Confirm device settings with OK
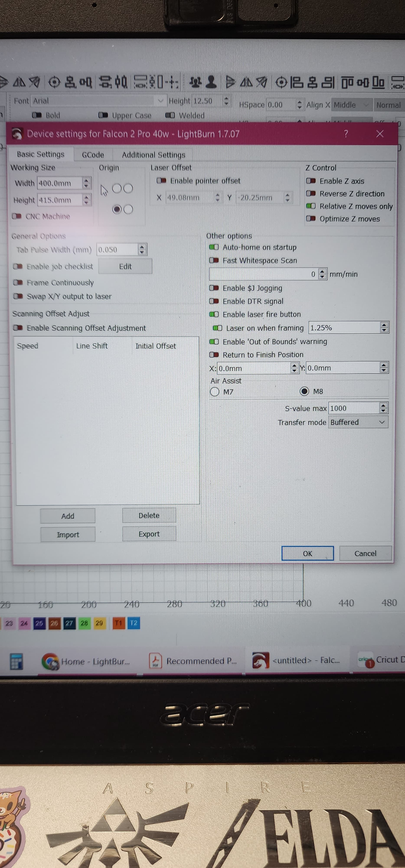 point(307,553)
